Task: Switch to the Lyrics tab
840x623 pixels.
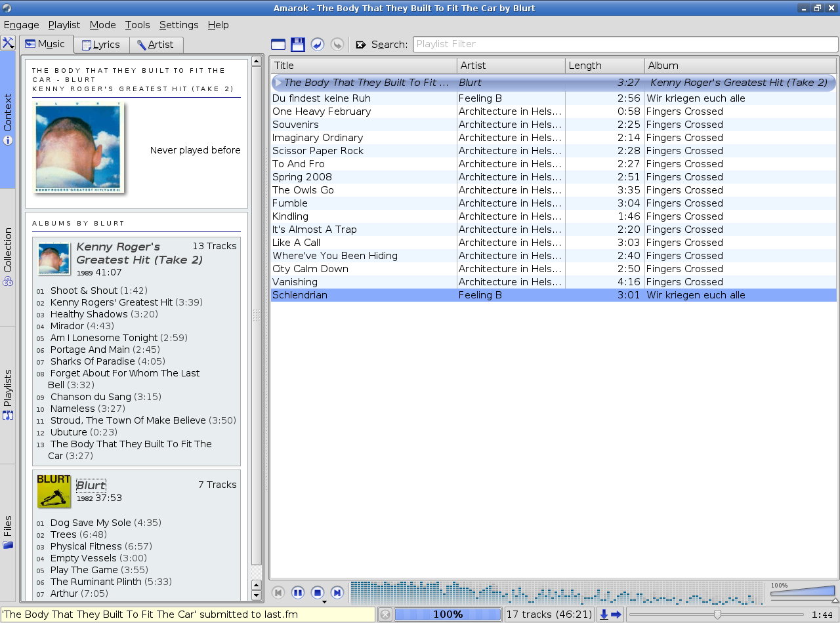Action: tap(101, 45)
